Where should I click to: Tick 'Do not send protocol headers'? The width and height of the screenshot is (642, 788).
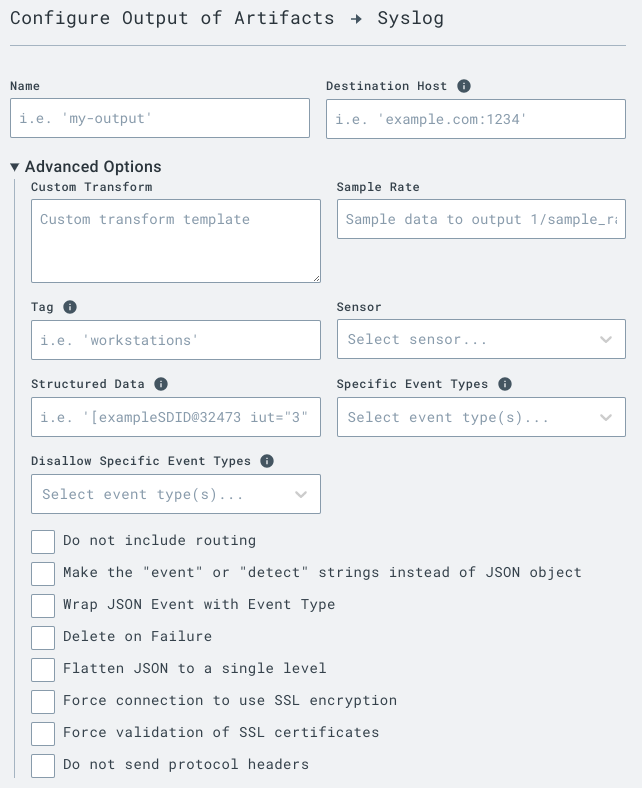(x=43, y=765)
